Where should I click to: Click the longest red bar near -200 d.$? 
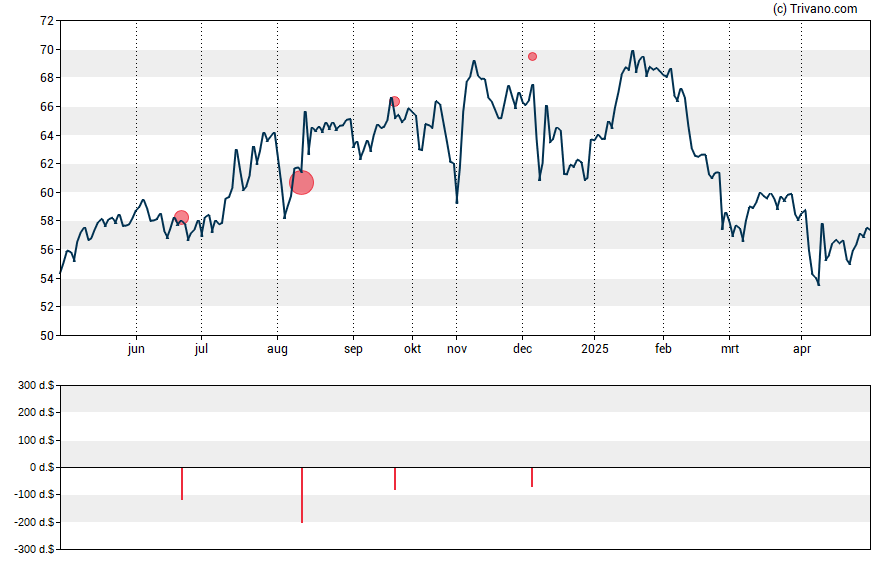tap(302, 495)
